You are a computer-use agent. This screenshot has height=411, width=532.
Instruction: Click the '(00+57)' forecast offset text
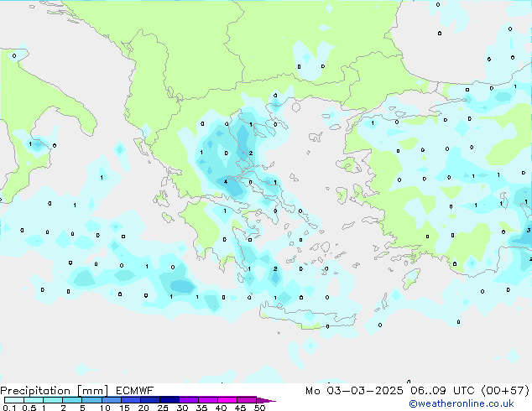point(505,391)
